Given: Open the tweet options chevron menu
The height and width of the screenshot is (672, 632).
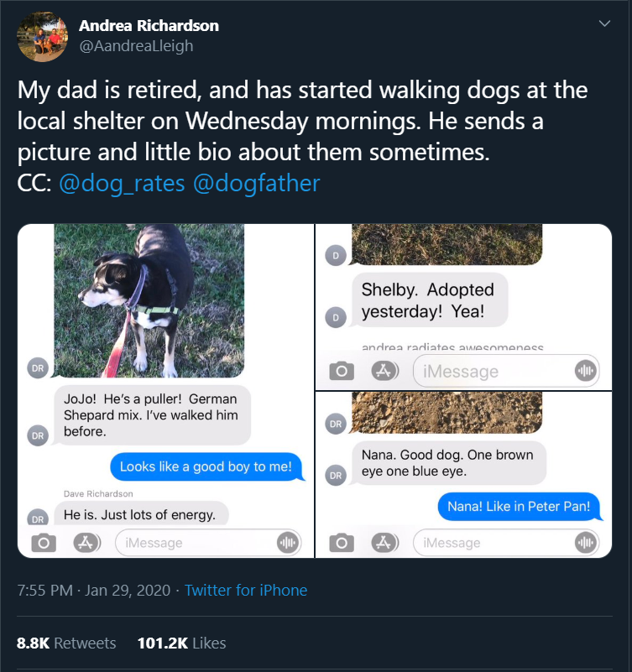Looking at the screenshot, I should tap(604, 25).
